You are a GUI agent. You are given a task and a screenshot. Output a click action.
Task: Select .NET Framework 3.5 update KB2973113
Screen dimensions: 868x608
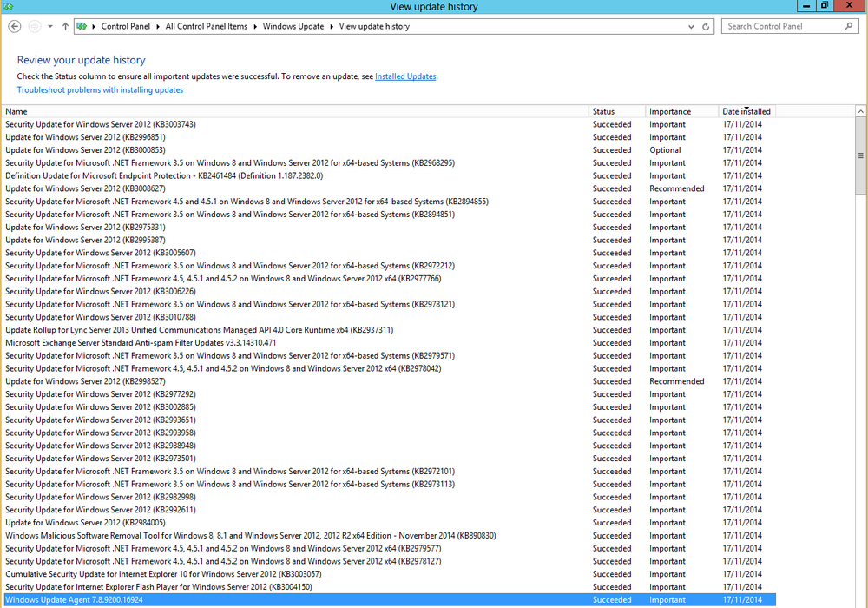pyautogui.click(x=390, y=484)
